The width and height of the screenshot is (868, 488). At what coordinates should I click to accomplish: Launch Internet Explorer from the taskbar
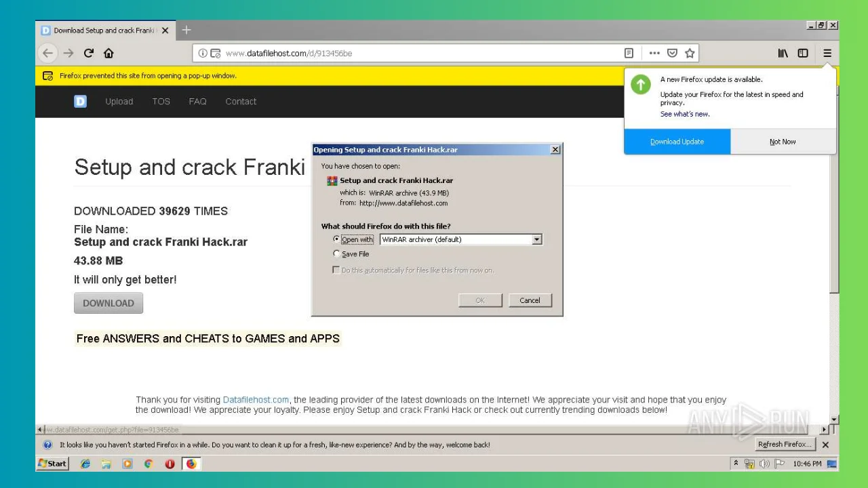[85, 464]
